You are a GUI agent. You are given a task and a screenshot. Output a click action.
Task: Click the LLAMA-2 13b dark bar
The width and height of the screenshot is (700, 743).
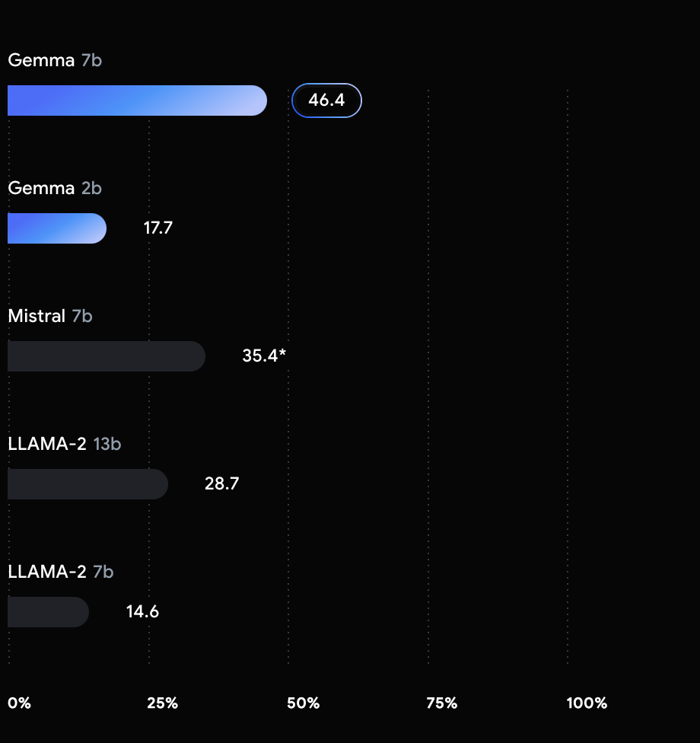click(87, 484)
